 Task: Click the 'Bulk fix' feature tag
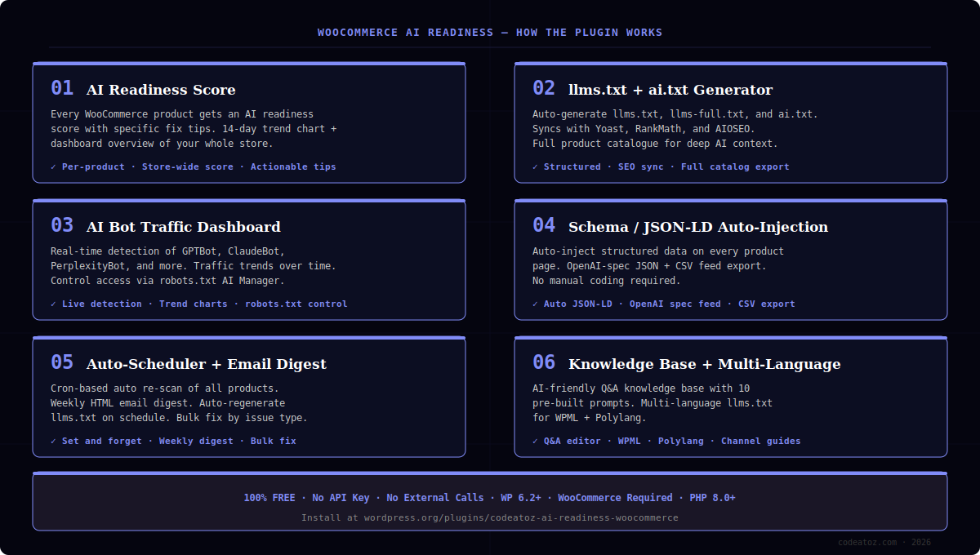[x=274, y=441]
